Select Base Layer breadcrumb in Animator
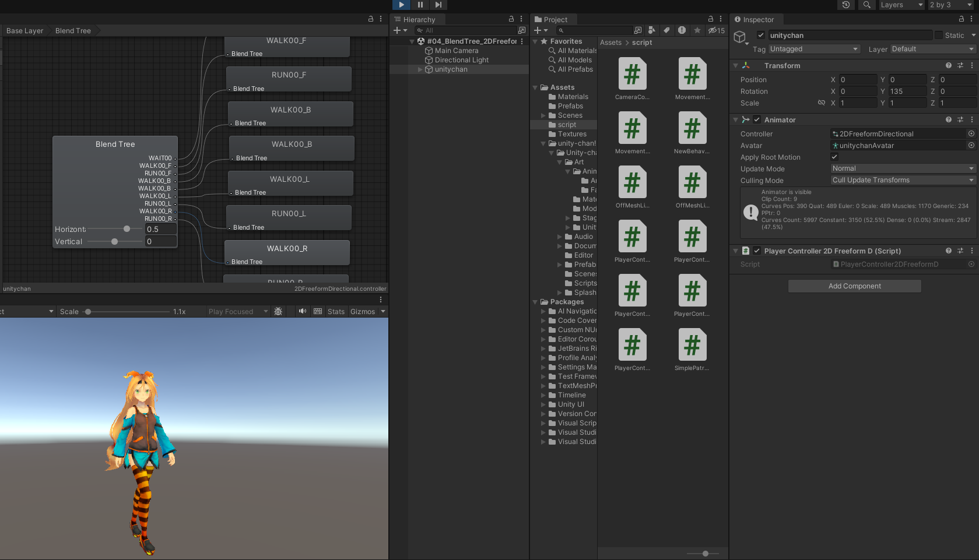 [25, 31]
